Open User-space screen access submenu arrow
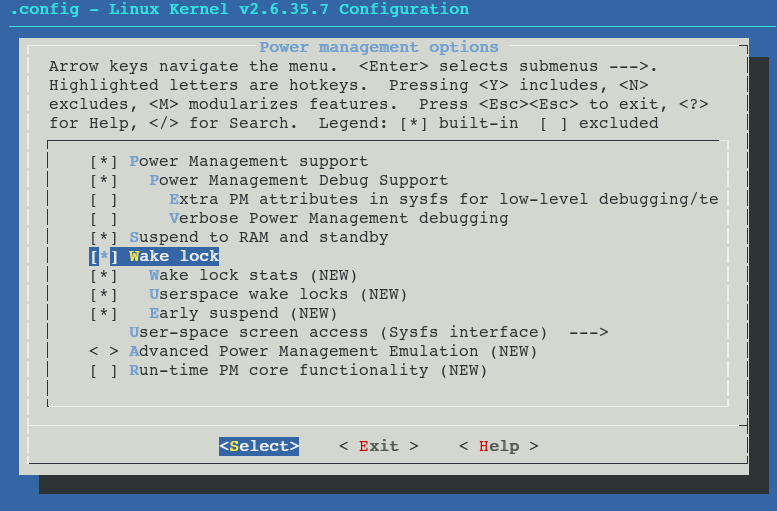This screenshot has width=777, height=511. point(589,332)
